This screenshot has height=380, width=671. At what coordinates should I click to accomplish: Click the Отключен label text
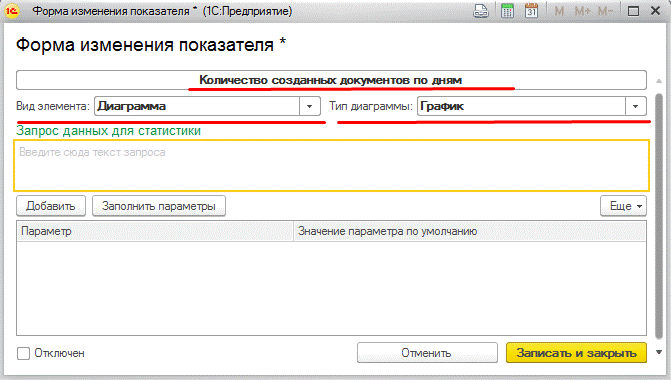point(59,353)
